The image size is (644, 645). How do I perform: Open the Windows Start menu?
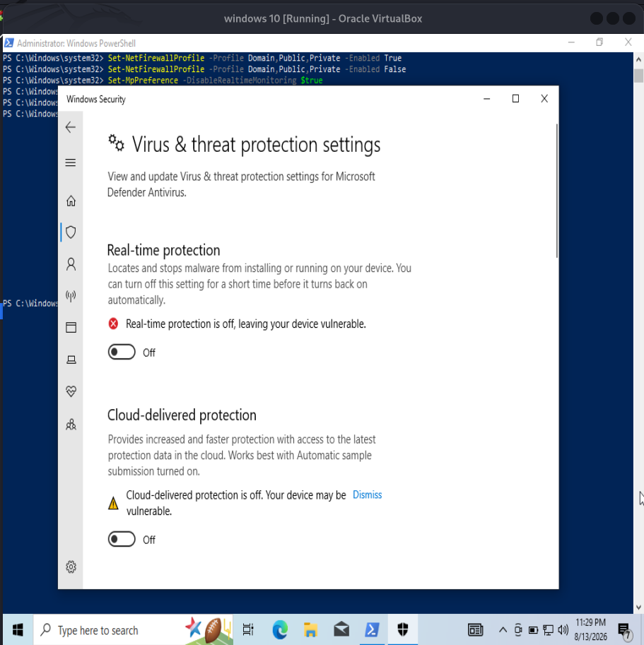(18, 629)
